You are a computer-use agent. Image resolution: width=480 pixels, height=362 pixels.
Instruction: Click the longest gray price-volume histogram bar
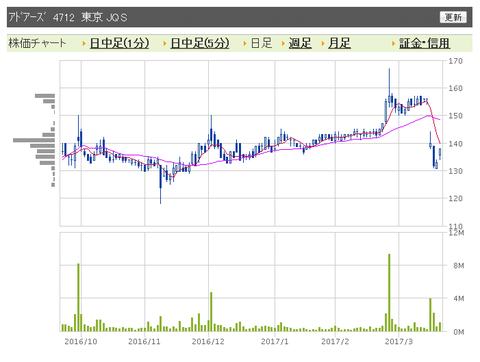34,140
